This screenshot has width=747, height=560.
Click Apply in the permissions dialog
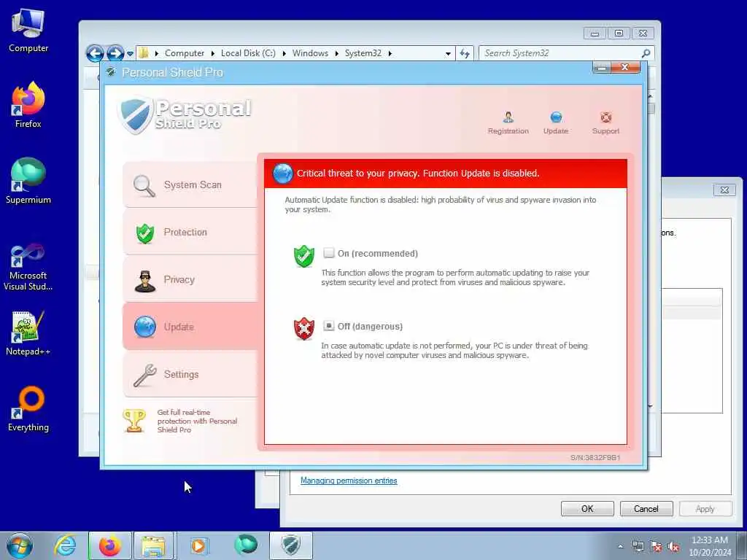705,508
